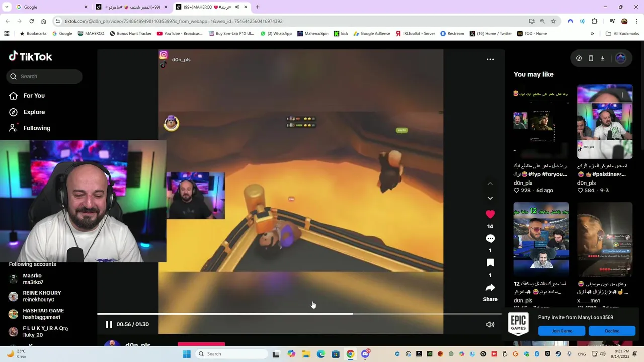Click the TikTok search field
This screenshot has width=644, height=362.
coord(44,76)
